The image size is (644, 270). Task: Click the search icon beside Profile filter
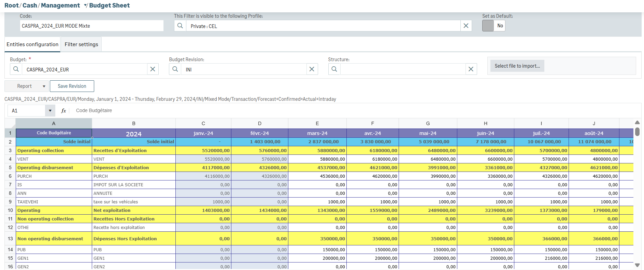180,26
